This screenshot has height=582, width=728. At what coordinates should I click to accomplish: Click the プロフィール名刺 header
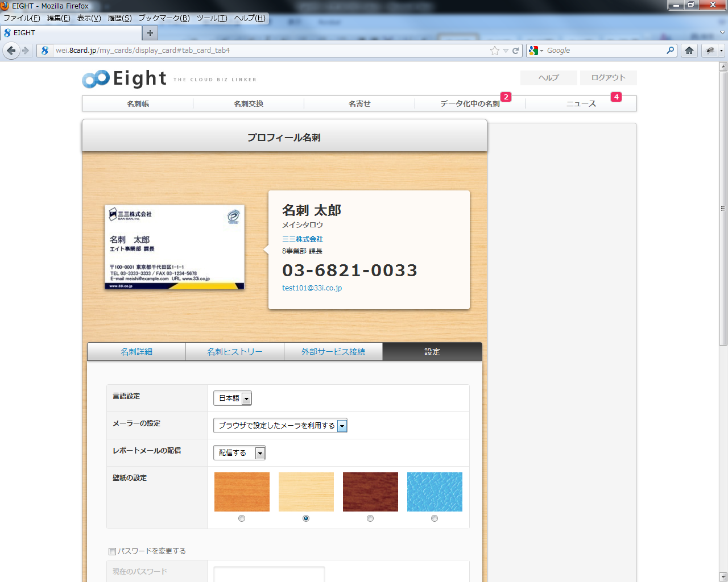(284, 137)
